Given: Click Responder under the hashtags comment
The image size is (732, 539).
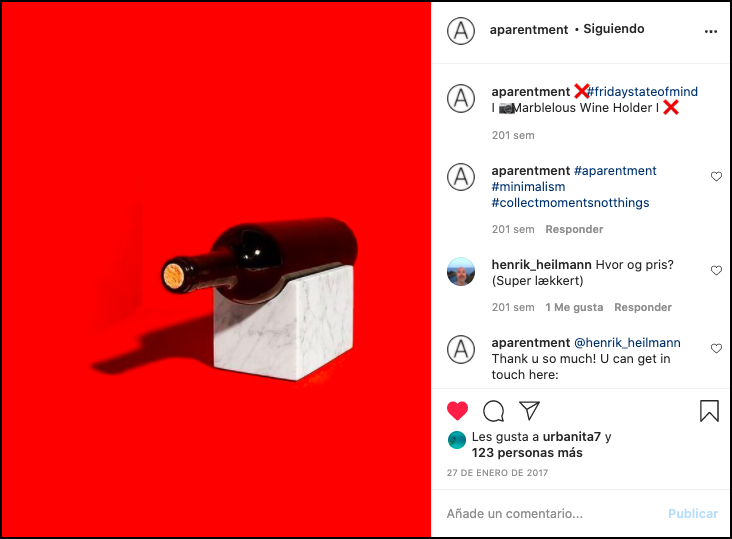Looking at the screenshot, I should pyautogui.click(x=574, y=229).
